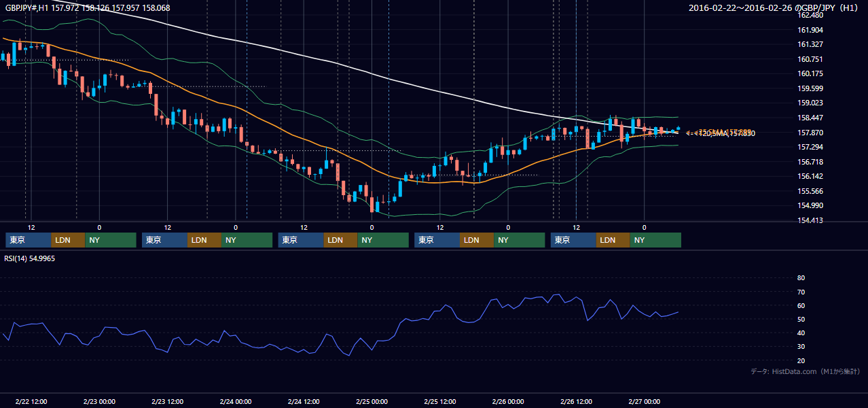Screen dimensions: 868x408
Task: Select the RSI 20 level label
Action: 801,360
